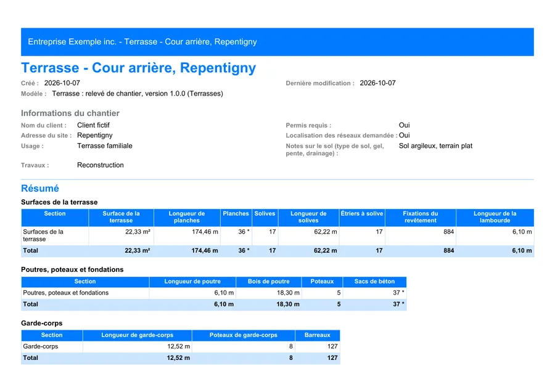
Task: Click 'Oui' beside 'Localisation des réseaux demandée'
Action: pos(404,136)
